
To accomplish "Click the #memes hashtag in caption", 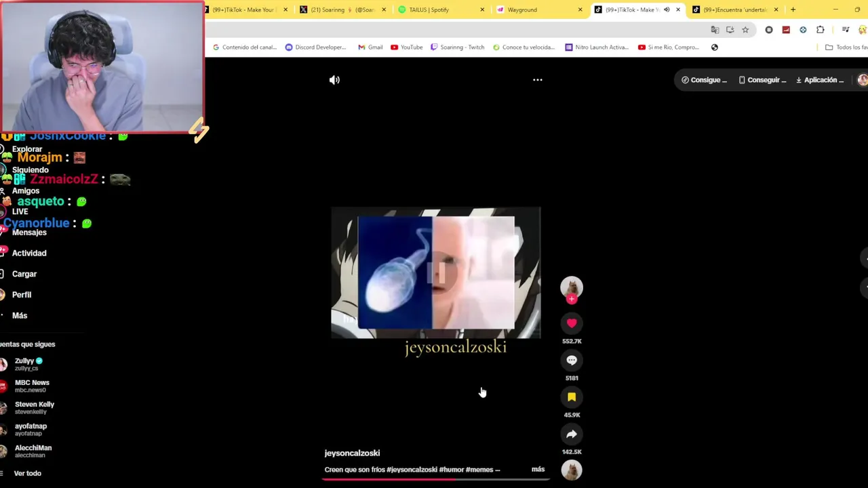I will [479, 469].
